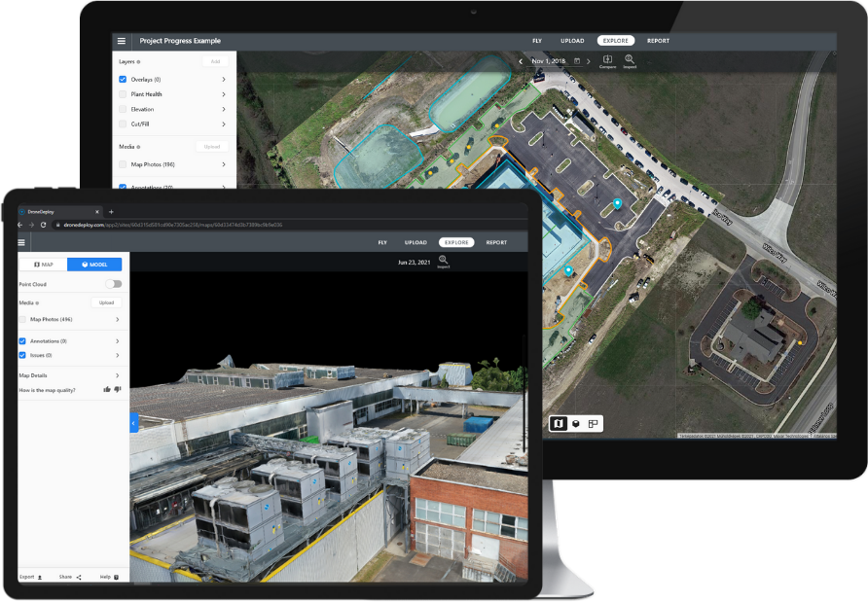Uncheck the Overlays (0) checkbox
Image resolution: width=868 pixels, height=602 pixels.
tap(123, 79)
